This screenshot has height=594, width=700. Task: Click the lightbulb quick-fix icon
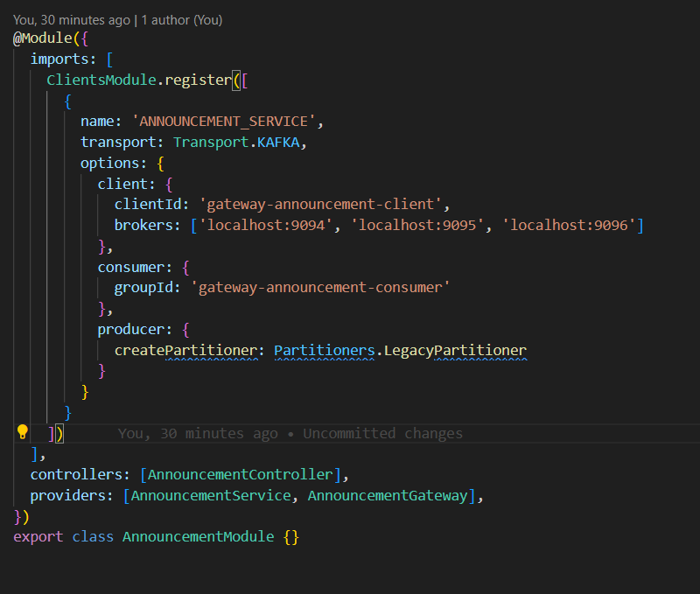(23, 432)
